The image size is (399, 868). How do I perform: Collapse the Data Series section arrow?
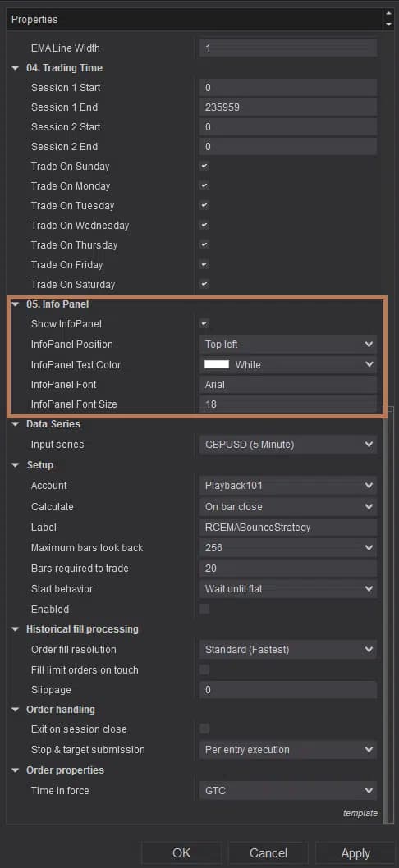[x=15, y=424]
